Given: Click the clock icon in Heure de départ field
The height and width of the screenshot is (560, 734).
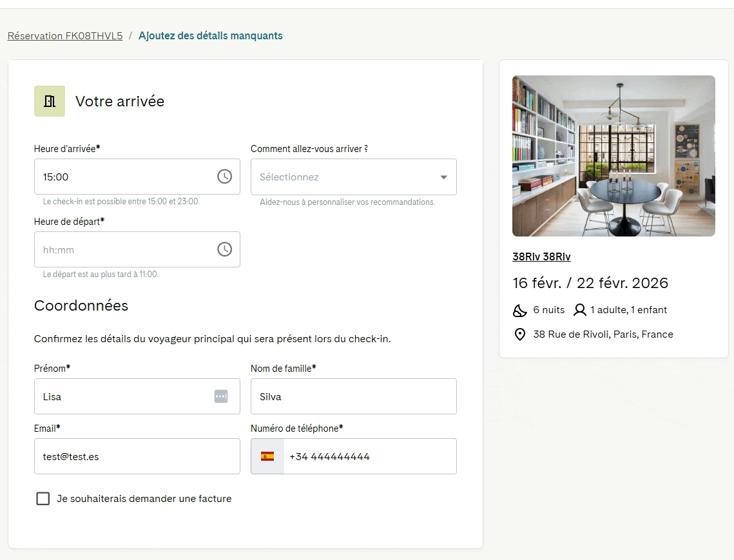Looking at the screenshot, I should tap(225, 249).
